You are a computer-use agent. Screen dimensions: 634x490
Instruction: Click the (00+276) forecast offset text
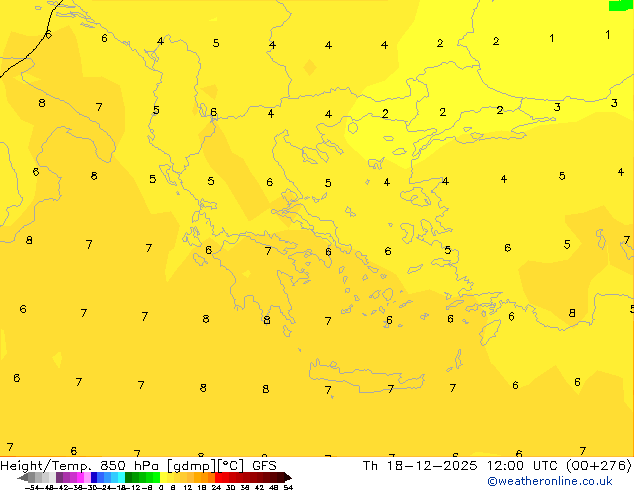tap(599, 466)
